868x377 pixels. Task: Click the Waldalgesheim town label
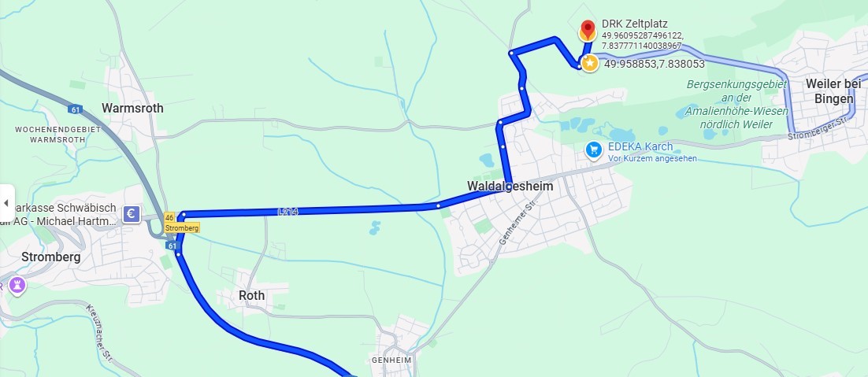[x=510, y=186]
